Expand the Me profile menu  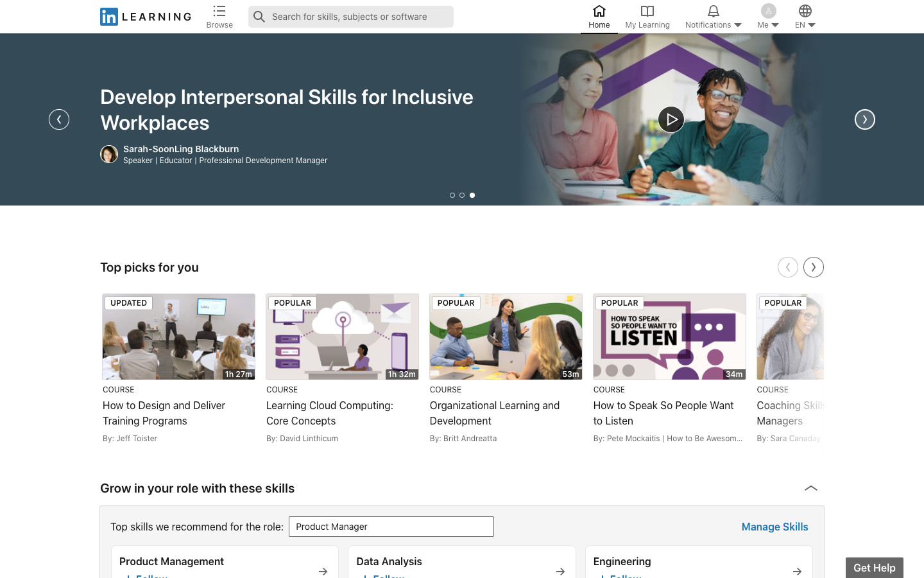(x=768, y=17)
